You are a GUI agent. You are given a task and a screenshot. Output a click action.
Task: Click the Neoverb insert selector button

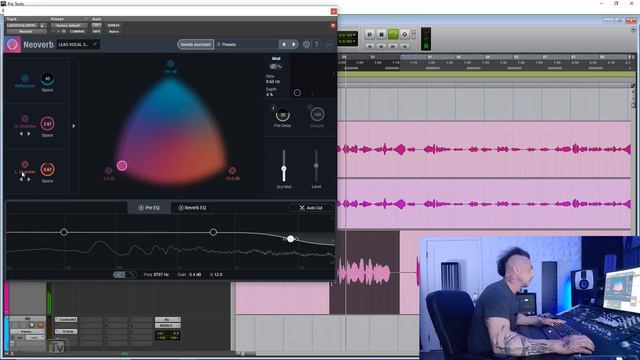pos(26,31)
